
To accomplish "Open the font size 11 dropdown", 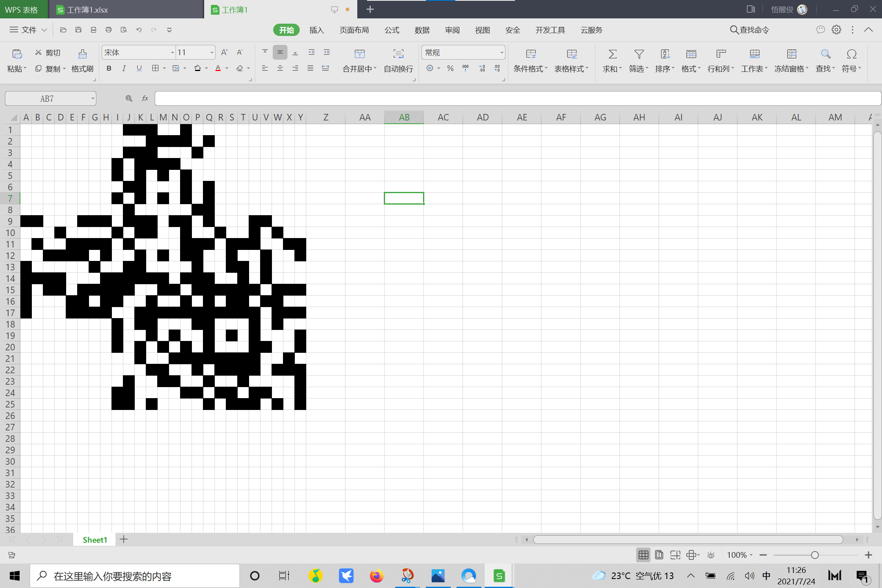I will (212, 53).
